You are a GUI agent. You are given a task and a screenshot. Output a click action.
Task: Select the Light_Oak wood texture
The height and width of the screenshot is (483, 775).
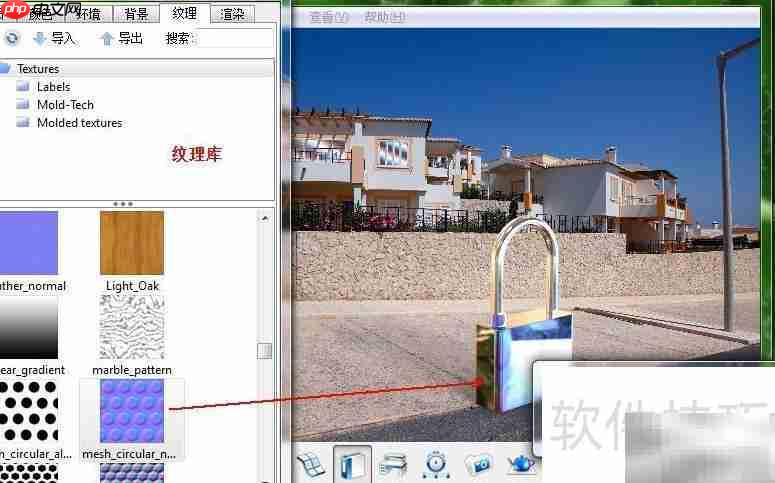coord(132,243)
